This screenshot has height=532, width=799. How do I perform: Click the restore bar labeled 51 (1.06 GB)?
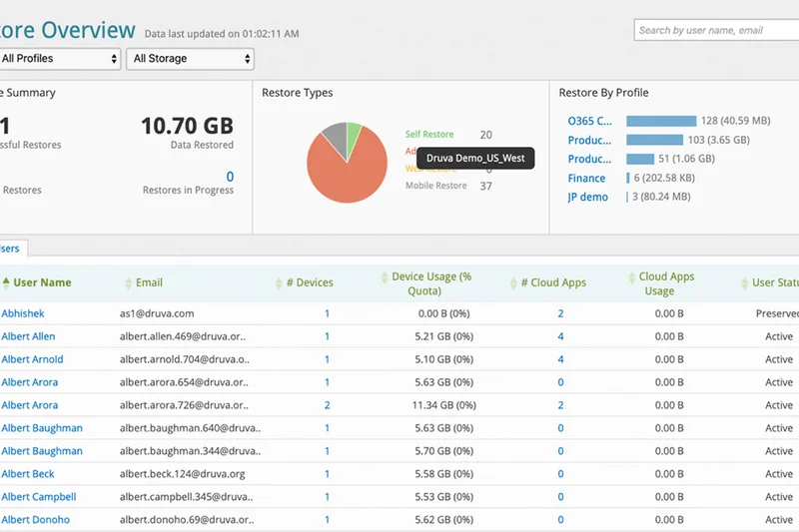click(x=640, y=159)
